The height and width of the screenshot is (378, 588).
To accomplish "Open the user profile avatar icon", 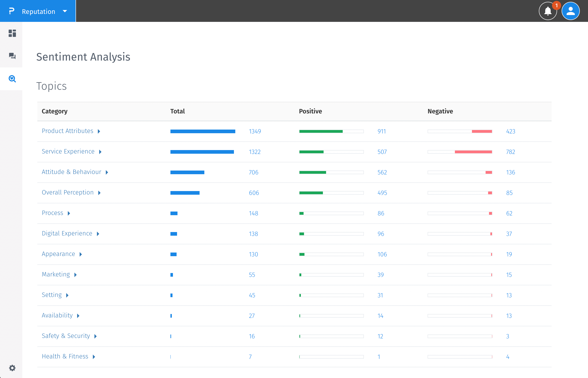I will click(x=570, y=11).
